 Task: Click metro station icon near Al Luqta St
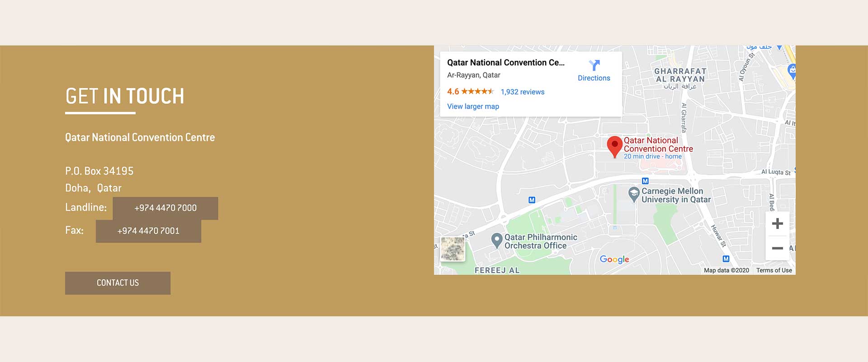[645, 181]
